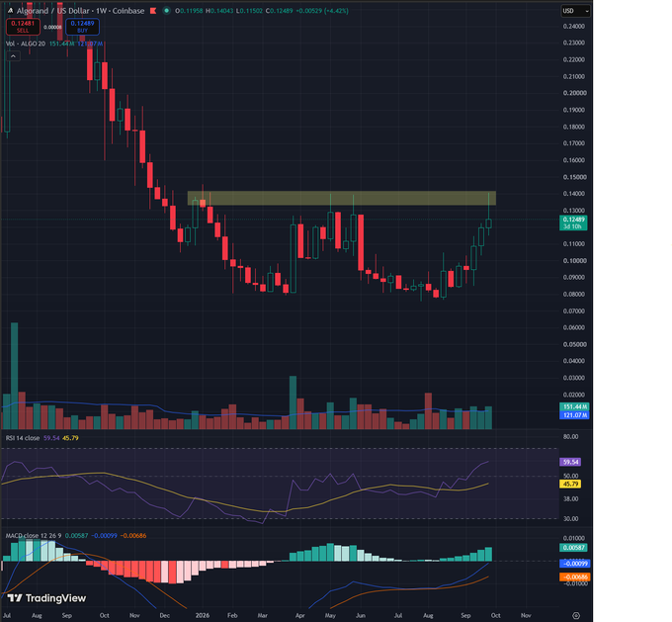Screen dimensions: 672x622
Task: Click the 0.02000 price scale label
Action: 574,395
